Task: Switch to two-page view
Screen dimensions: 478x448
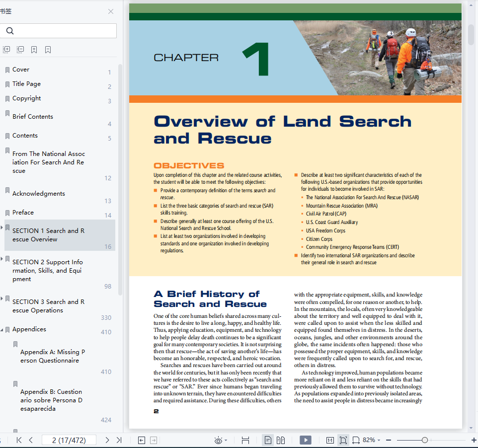Action: [281, 440]
